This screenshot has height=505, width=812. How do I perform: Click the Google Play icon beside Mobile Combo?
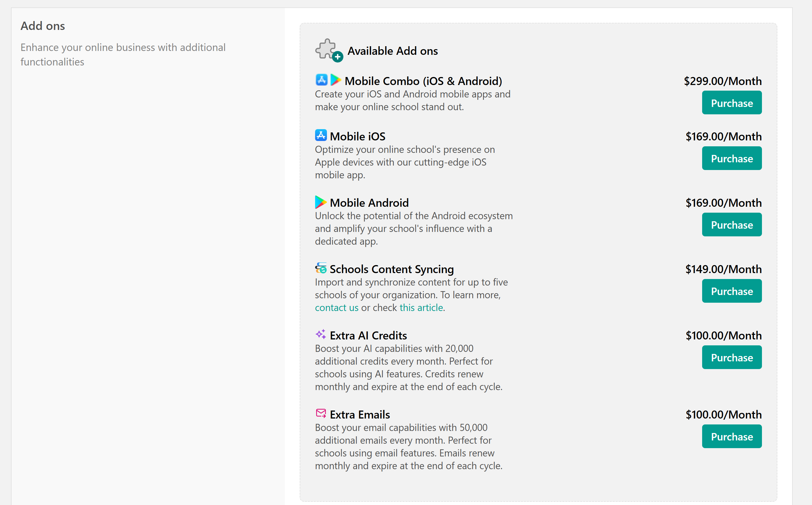[x=335, y=80]
